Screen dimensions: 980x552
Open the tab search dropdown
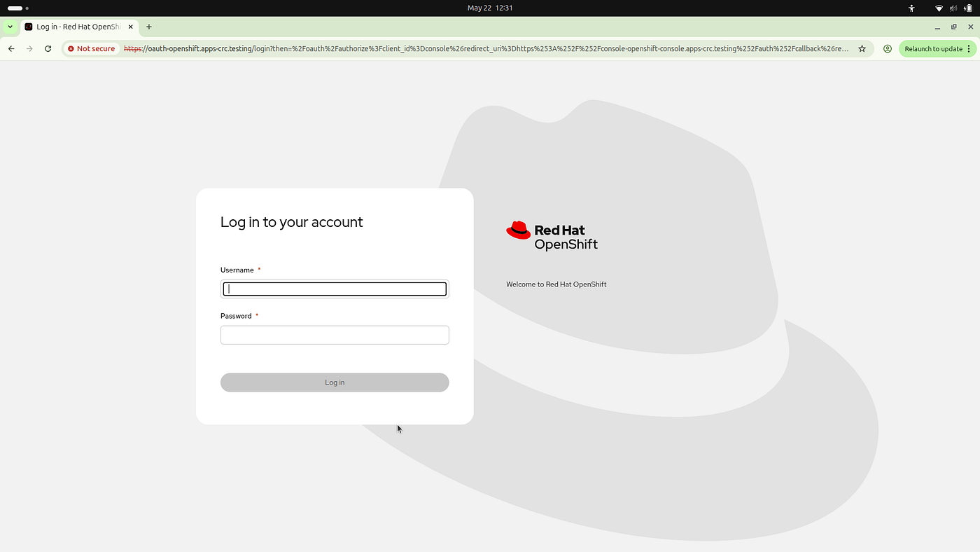coord(10,27)
